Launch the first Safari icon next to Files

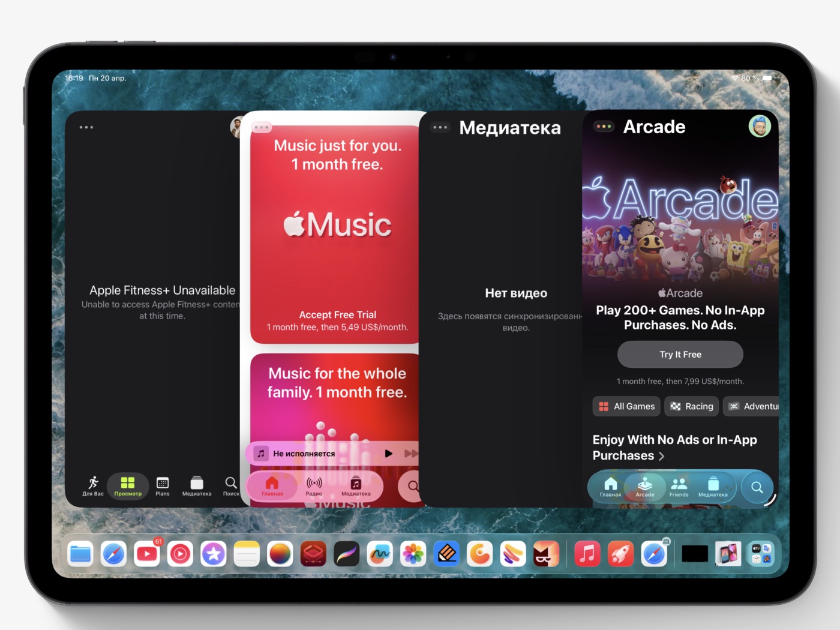click(x=113, y=554)
